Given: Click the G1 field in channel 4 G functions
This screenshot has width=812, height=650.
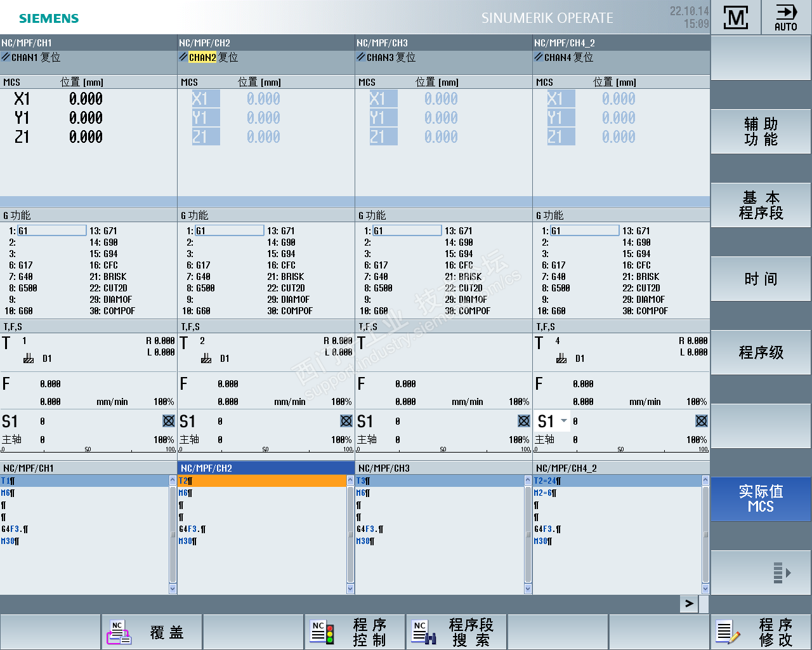Looking at the screenshot, I should [x=585, y=230].
